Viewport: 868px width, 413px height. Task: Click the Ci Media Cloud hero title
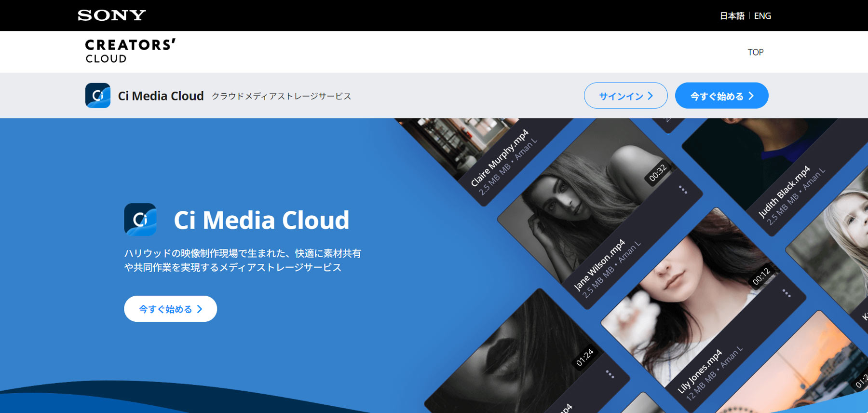point(261,220)
